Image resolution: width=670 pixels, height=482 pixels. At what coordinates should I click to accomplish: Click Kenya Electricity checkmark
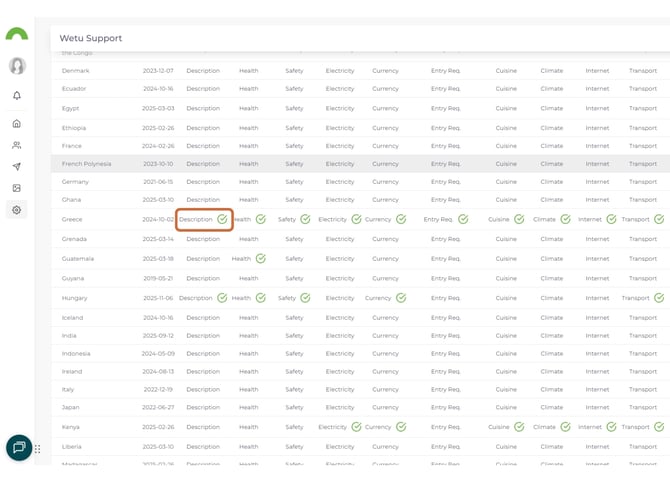pyautogui.click(x=356, y=427)
